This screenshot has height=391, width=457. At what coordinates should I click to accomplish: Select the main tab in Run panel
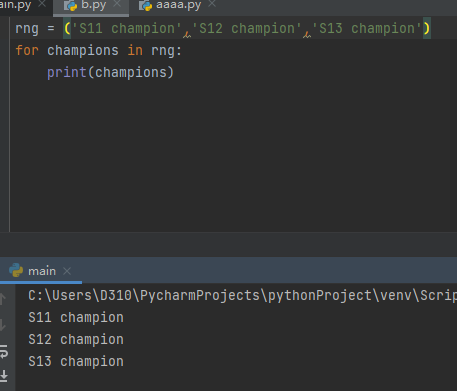pyautogui.click(x=42, y=271)
